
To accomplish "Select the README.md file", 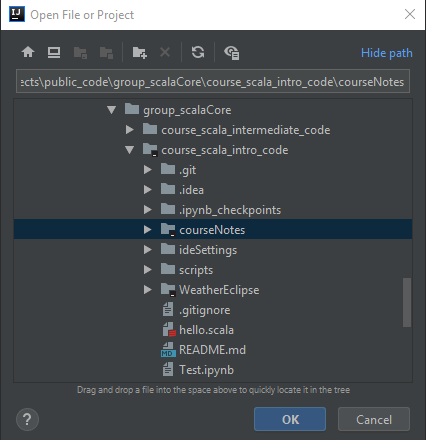I will [212, 350].
